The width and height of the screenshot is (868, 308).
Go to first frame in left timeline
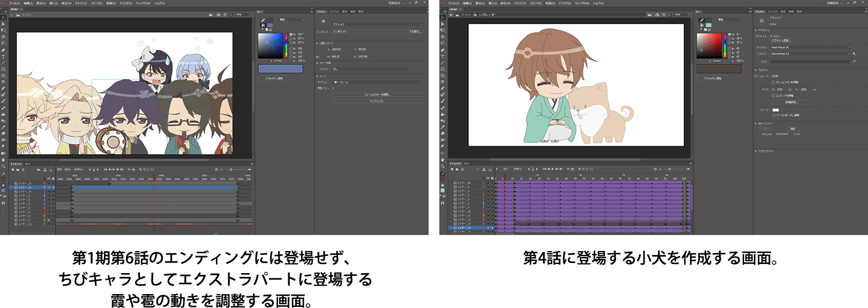(x=105, y=170)
